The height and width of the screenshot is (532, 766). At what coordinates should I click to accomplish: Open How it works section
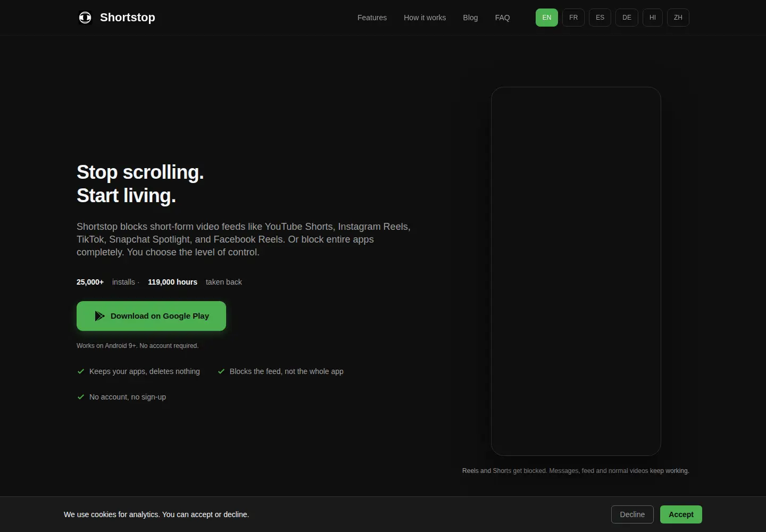coord(424,18)
